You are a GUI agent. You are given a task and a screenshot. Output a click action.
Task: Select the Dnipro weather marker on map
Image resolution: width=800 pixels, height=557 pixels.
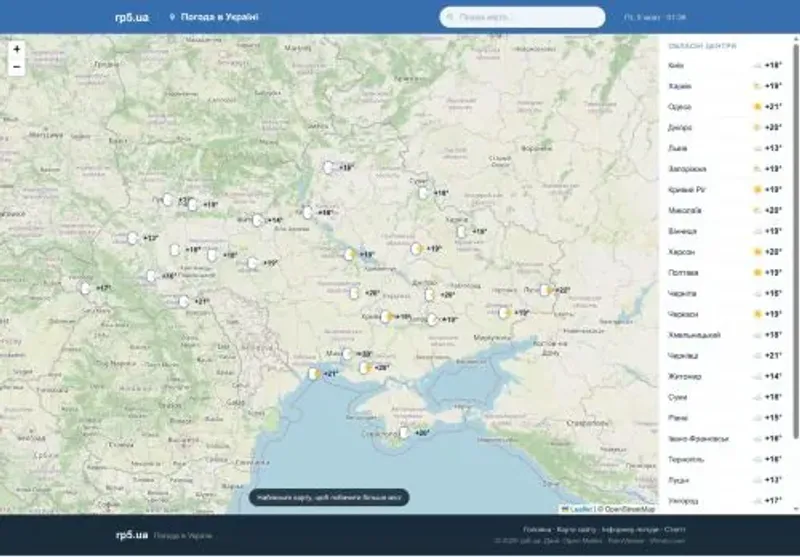click(x=439, y=295)
